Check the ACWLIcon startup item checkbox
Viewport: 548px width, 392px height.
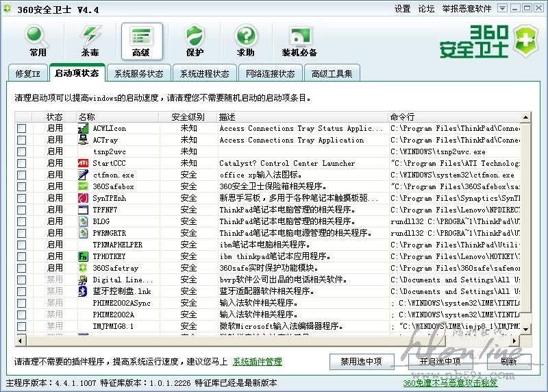click(x=22, y=129)
